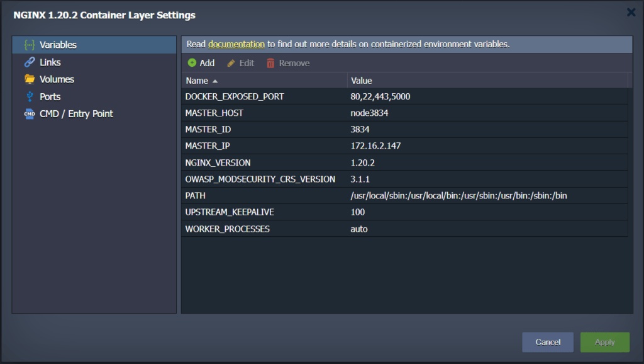Click the value 80,22,443,5000
The width and height of the screenshot is (644, 364).
380,96
